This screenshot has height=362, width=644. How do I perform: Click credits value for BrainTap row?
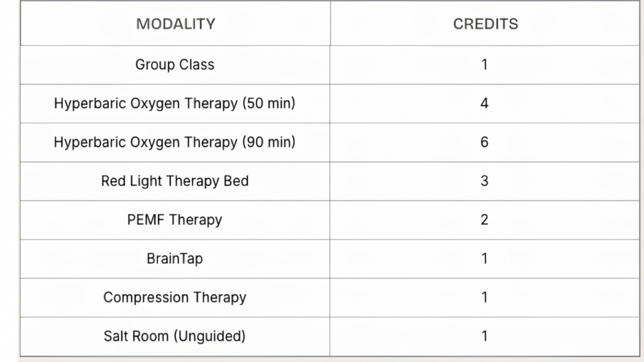(485, 258)
